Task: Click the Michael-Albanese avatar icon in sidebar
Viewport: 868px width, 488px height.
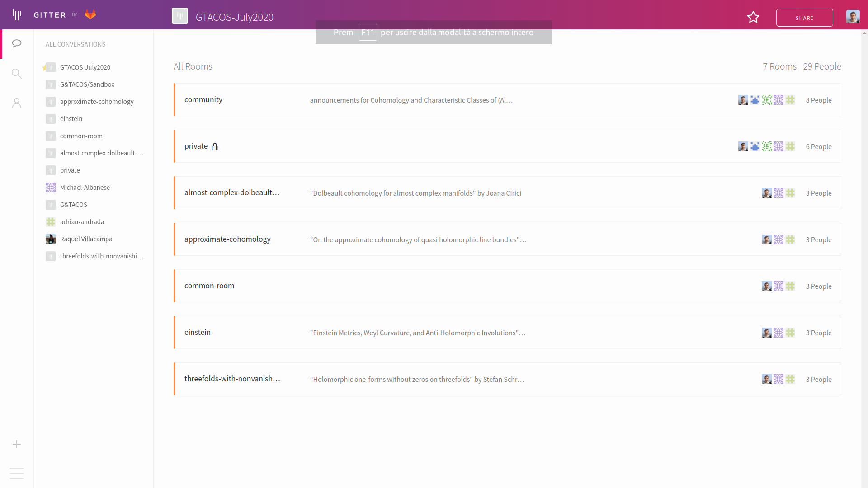Action: (51, 188)
